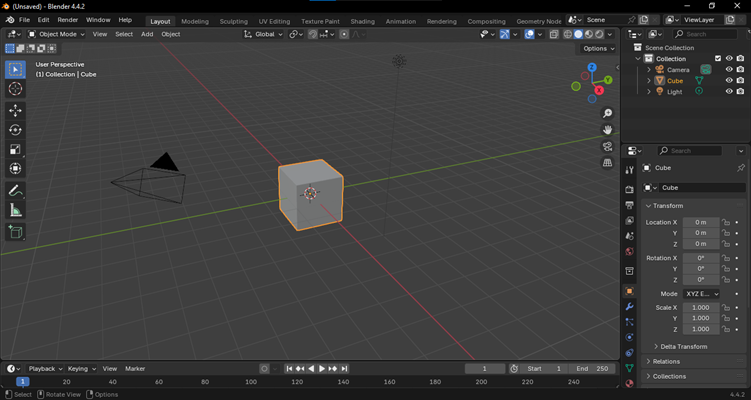The width and height of the screenshot is (751, 400).
Task: Click the Location X value field
Action: pyautogui.click(x=700, y=222)
